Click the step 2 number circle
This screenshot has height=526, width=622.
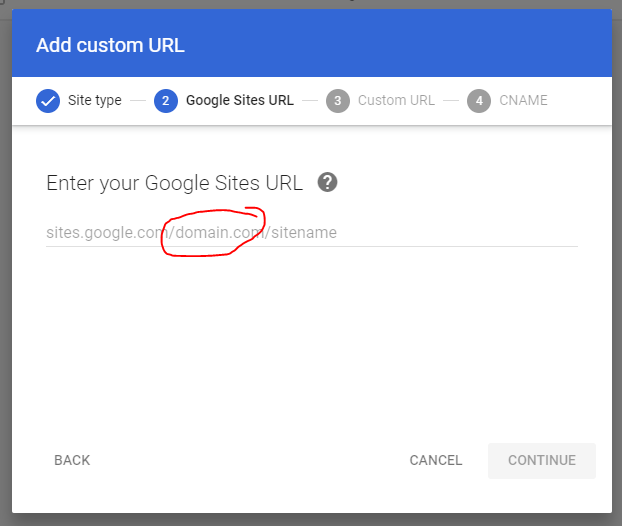pyautogui.click(x=166, y=101)
